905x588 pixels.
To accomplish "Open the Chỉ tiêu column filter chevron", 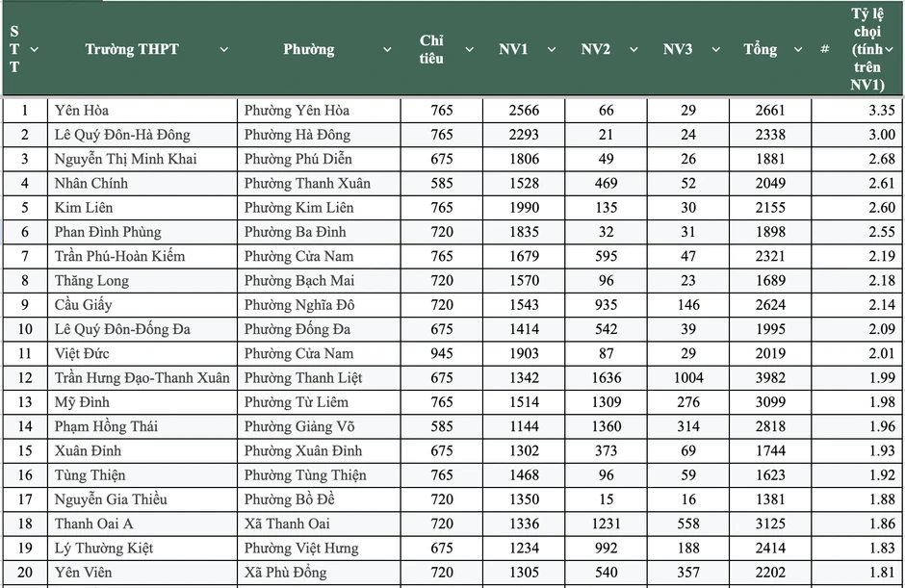I will tap(469, 50).
